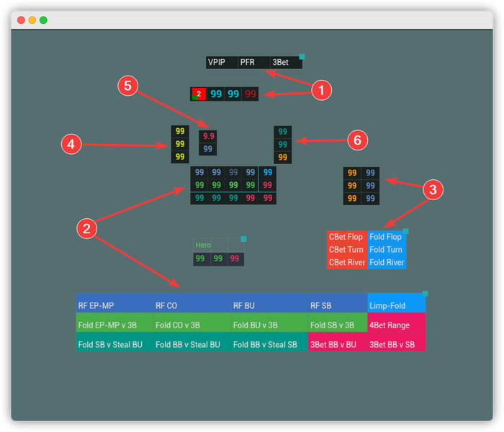Image resolution: width=504 pixels, height=432 pixels.
Task: Choose the 3Bet BB v SB cell
Action: tap(397, 342)
